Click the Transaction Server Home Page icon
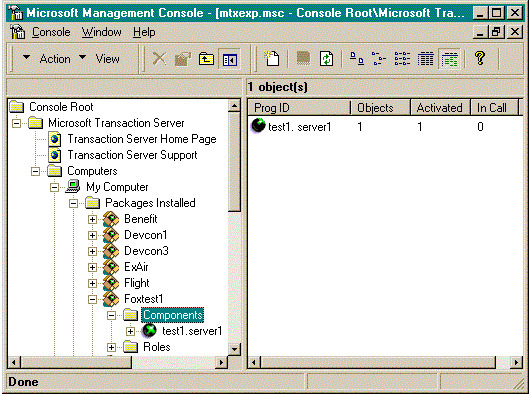530x394 pixels. pos(54,139)
